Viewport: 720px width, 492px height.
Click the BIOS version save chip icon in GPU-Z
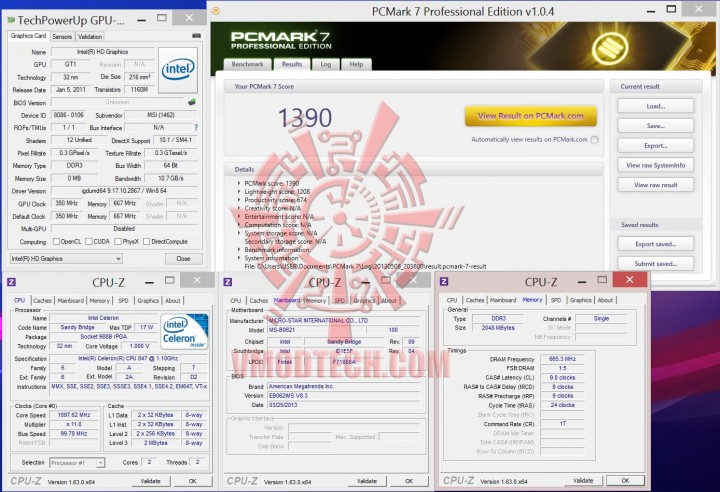192,102
